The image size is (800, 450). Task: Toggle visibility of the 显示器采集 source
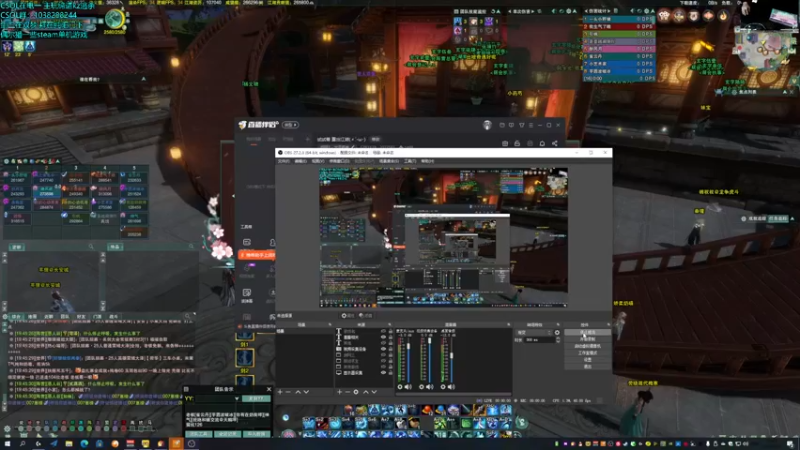click(x=383, y=372)
